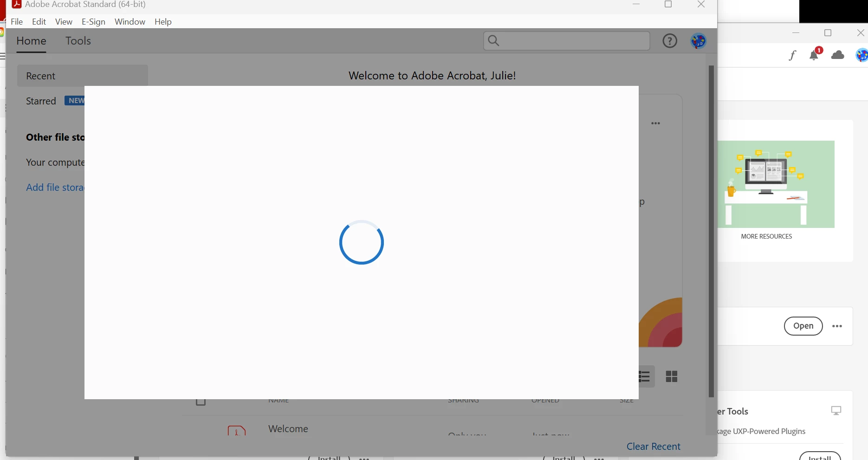Click the Welcome PDF file icon
868x460 pixels.
tap(237, 430)
